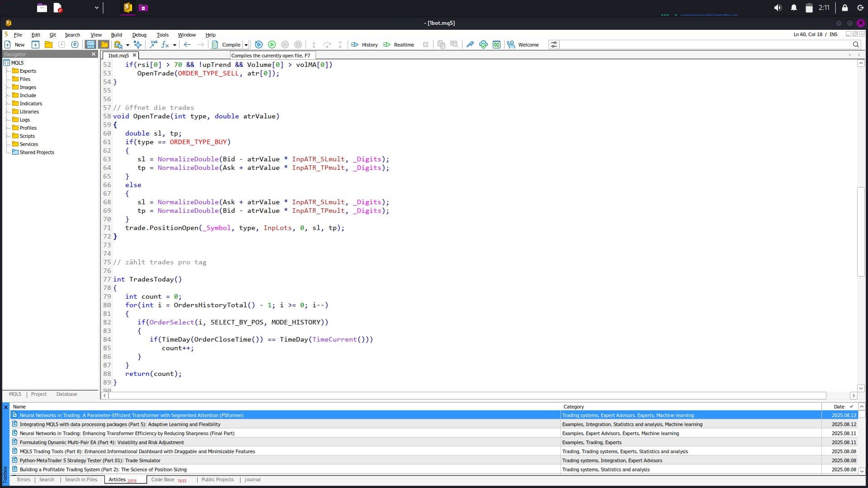
Task: Open the Welcome page
Action: [x=523, y=44]
